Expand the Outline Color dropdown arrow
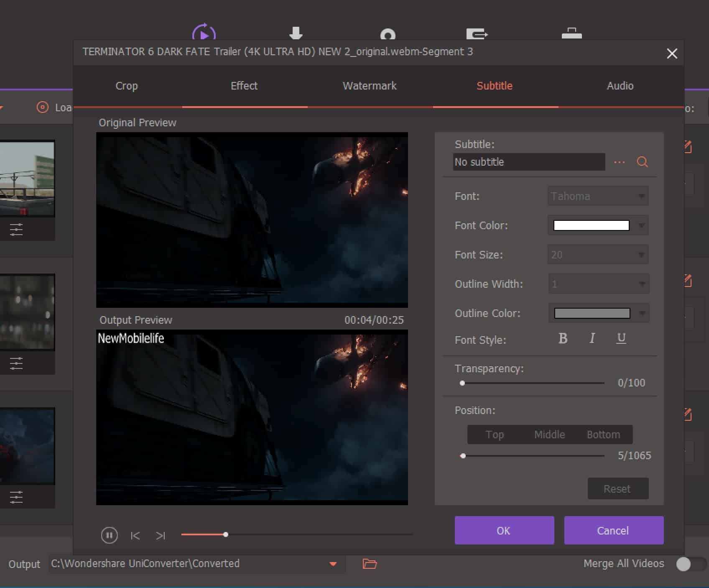This screenshot has height=588, width=709. [x=643, y=313]
